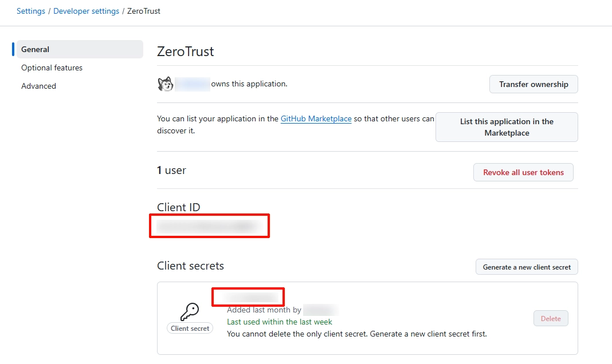This screenshot has width=612, height=364.
Task: Open the GitHub Marketplace link
Action: tap(316, 118)
